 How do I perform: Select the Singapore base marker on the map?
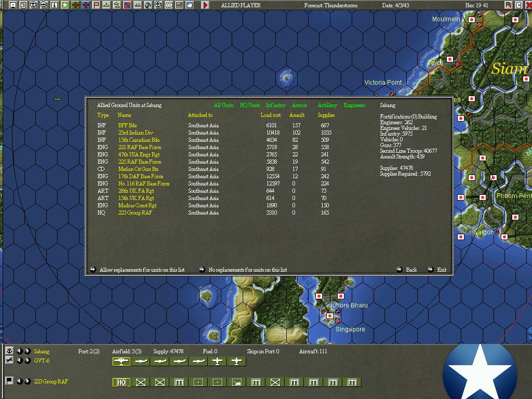[329, 316]
